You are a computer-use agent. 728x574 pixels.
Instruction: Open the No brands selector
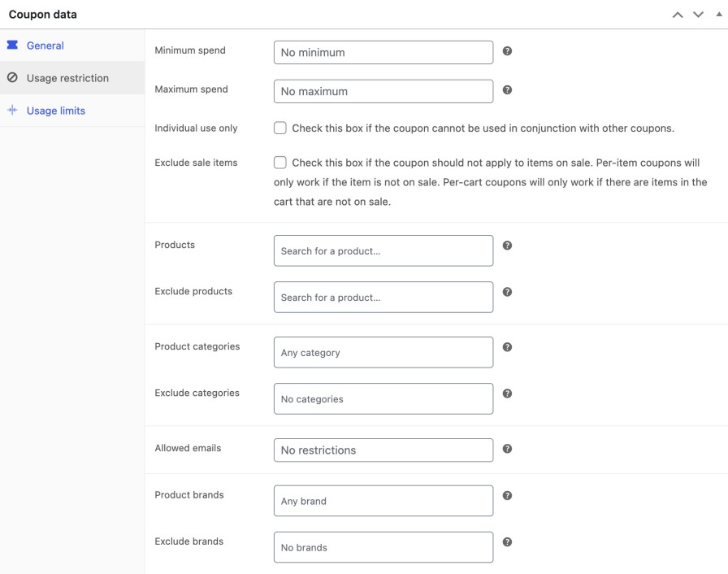point(382,546)
